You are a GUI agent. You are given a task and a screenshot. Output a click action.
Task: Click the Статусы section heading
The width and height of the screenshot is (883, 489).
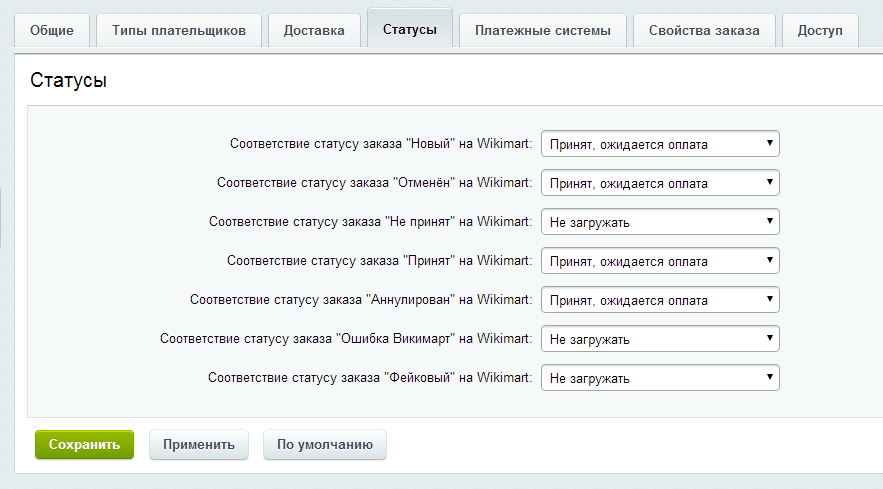pos(68,81)
